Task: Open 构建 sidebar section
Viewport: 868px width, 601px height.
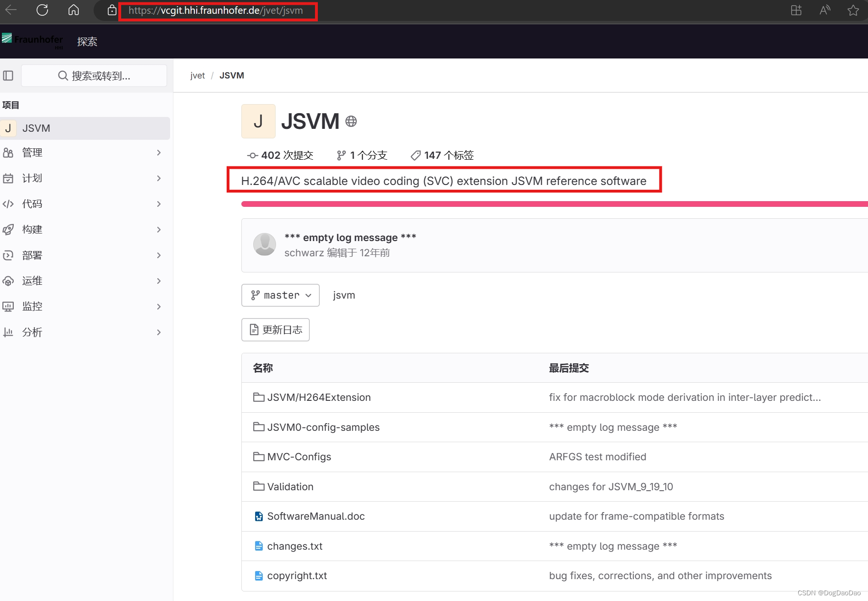Action: (85, 230)
